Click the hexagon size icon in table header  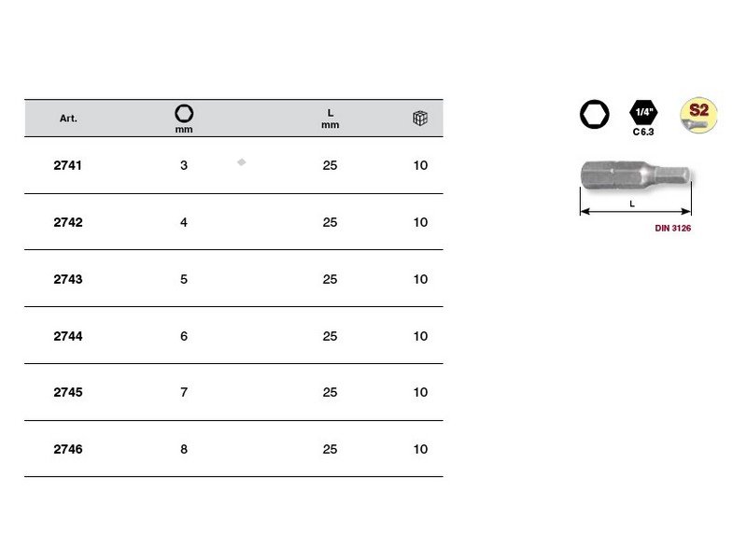(x=184, y=114)
